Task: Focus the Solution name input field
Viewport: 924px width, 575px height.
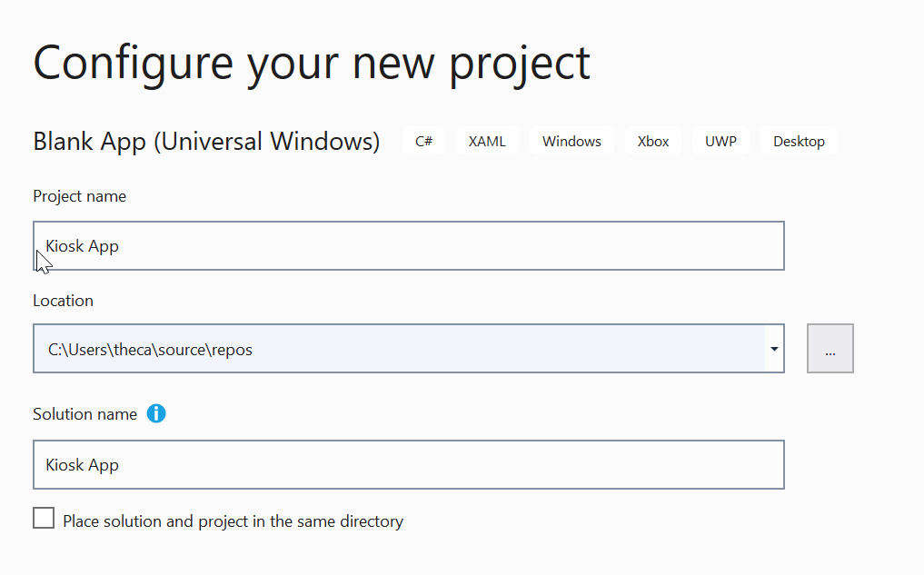Action: click(409, 465)
